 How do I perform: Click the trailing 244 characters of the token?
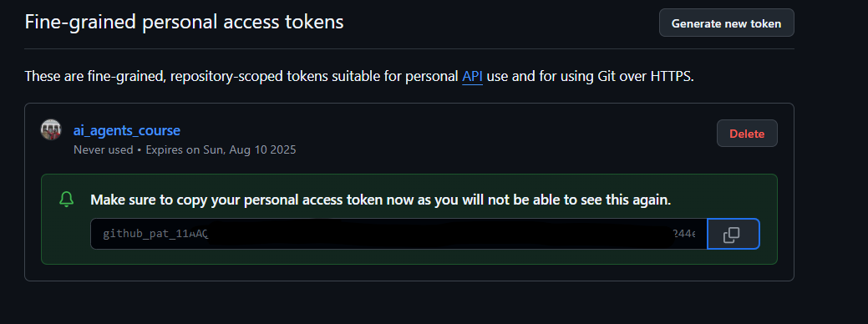click(684, 234)
